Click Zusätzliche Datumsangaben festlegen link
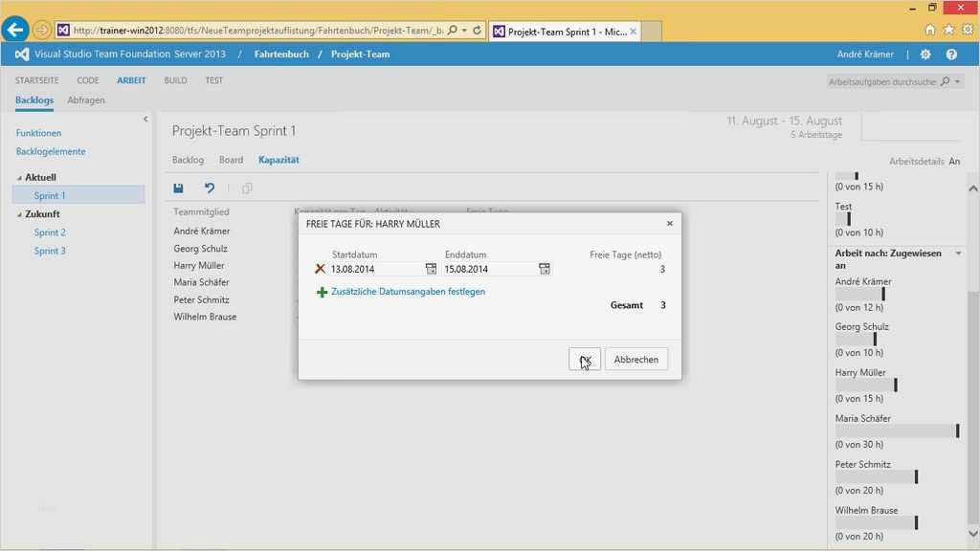 pos(408,291)
